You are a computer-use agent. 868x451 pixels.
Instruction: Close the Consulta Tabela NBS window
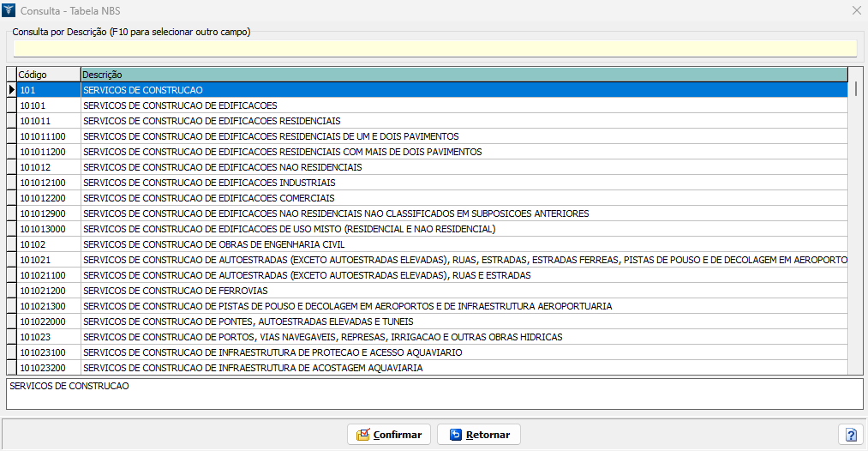[856, 10]
